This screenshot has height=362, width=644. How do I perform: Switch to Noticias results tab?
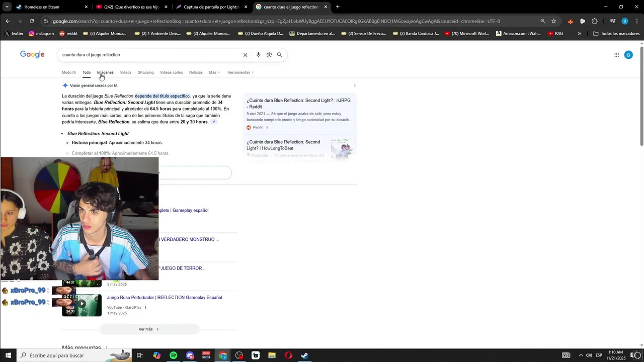196,72
